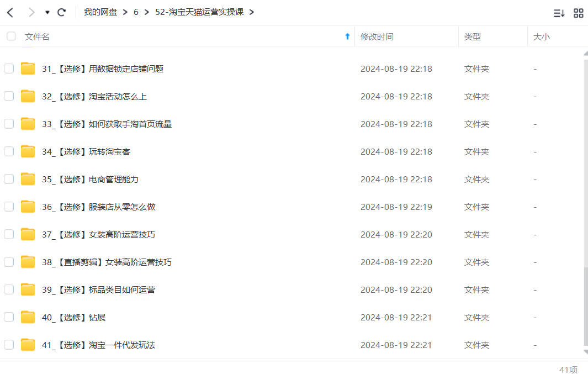This screenshot has height=374, width=588.
Task: Check the box for folder 33_如何获取手淘首页流量
Action: [x=9, y=123]
